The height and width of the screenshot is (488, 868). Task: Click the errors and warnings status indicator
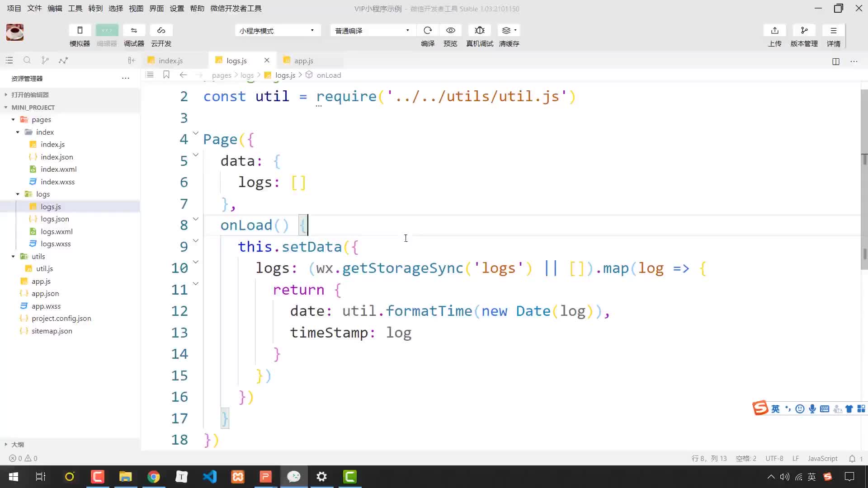click(23, 458)
